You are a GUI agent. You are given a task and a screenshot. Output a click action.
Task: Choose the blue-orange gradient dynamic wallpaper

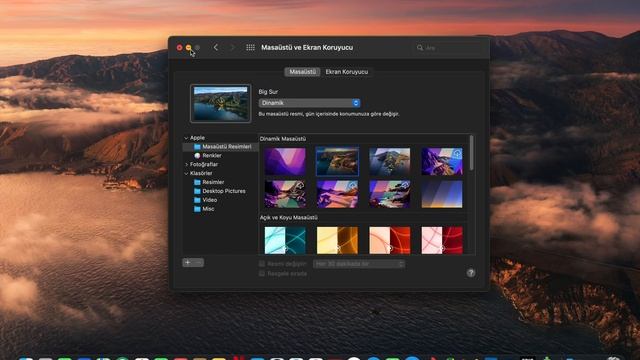click(442, 194)
